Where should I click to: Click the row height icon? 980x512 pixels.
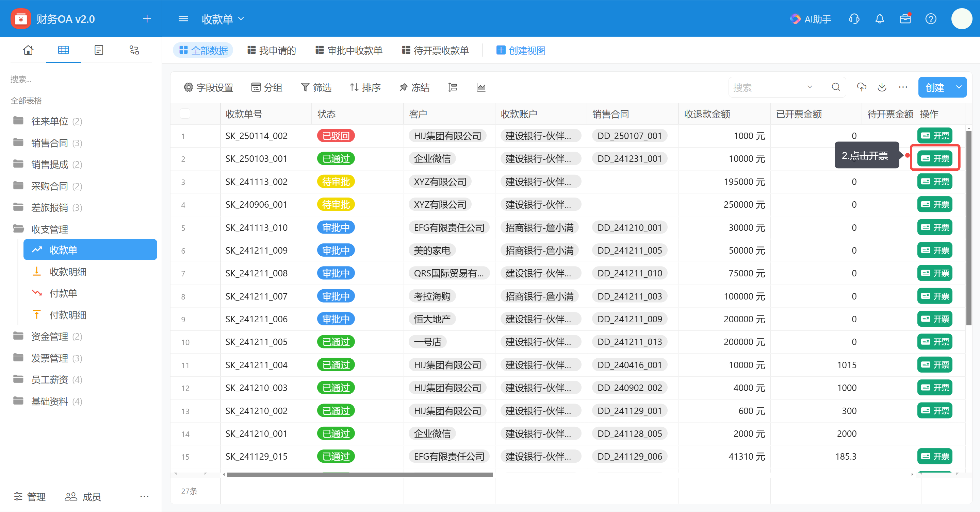[452, 87]
